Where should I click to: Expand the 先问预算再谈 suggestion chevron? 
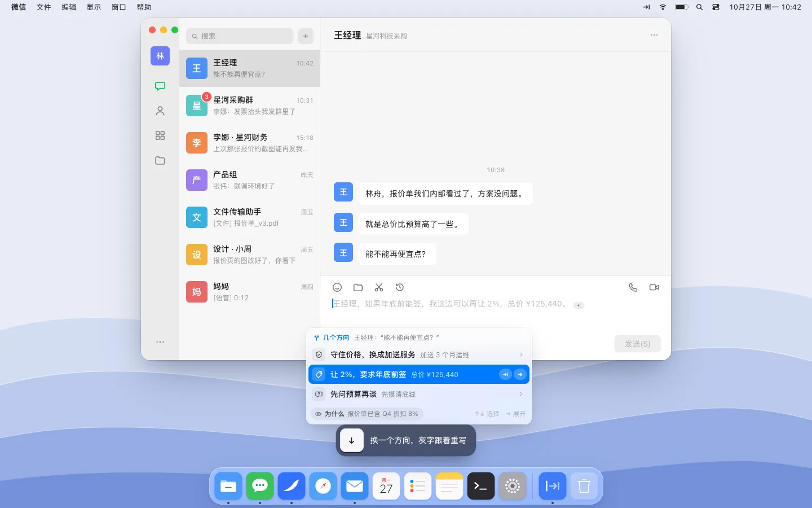tap(521, 394)
